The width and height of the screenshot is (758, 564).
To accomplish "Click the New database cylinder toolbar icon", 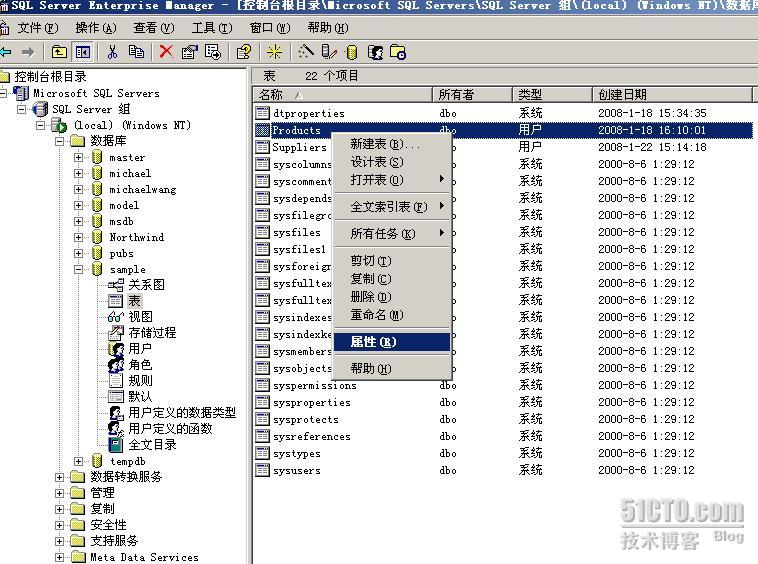I will click(x=352, y=52).
